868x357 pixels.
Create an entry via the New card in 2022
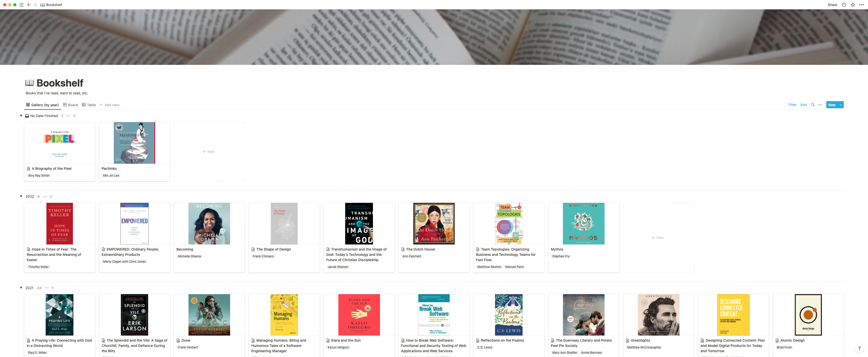pos(658,237)
